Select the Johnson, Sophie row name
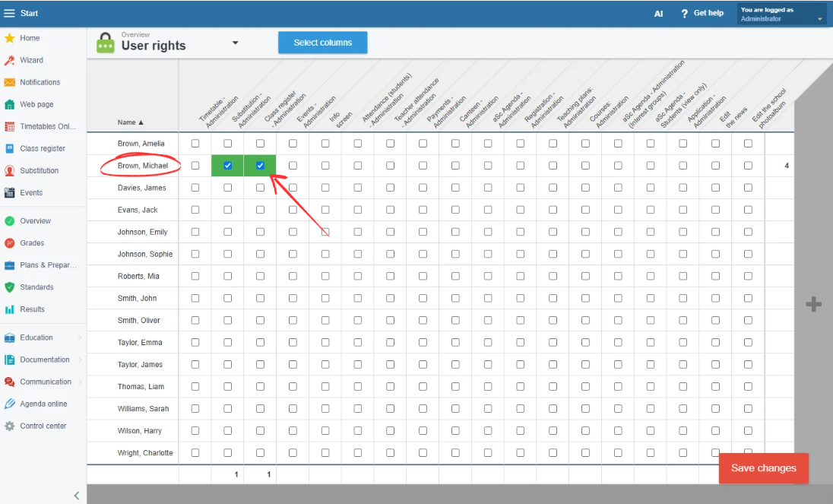This screenshot has height=504, width=833. coord(145,255)
